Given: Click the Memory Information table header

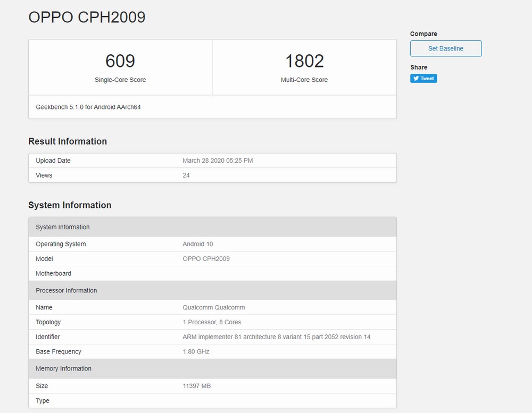Looking at the screenshot, I should 212,368.
